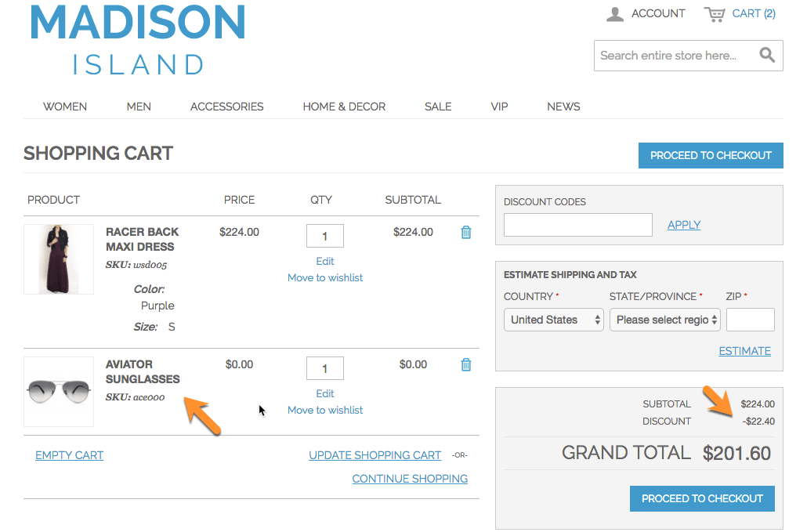Image resolution: width=807 pixels, height=532 pixels.
Task: Click the search magnifier icon
Action: tap(767, 56)
